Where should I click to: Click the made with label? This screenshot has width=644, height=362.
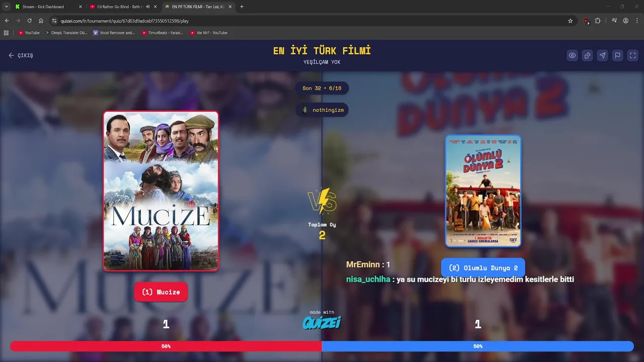click(322, 312)
